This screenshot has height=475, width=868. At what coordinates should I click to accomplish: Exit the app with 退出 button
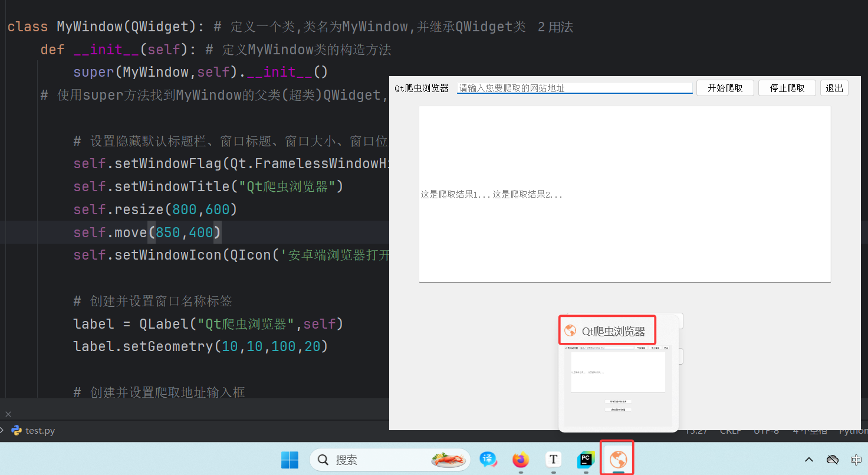point(834,88)
